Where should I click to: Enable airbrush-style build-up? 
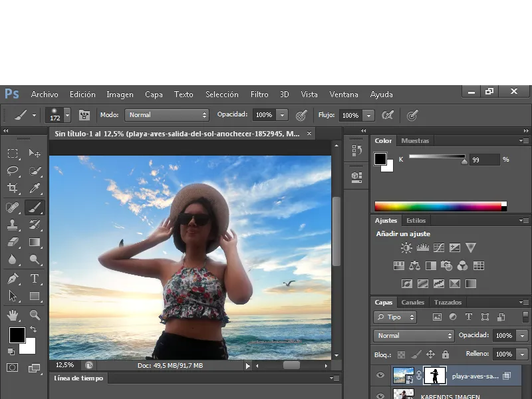388,115
